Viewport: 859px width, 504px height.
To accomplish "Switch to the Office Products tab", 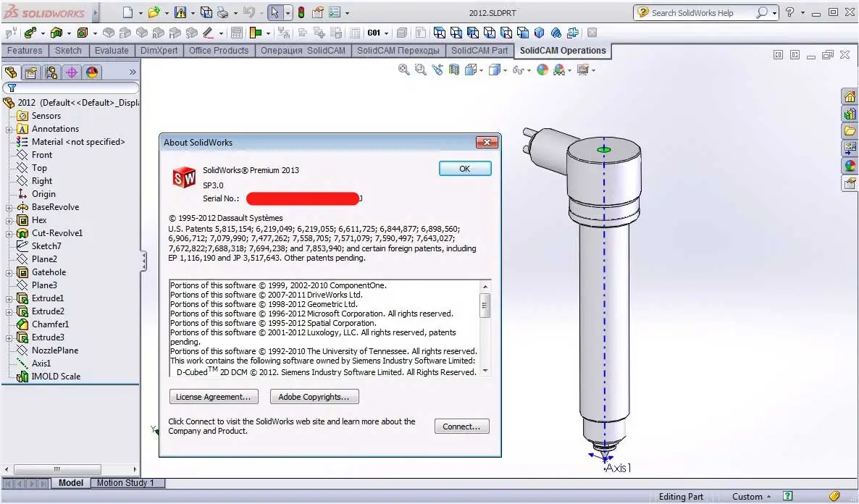I will [219, 51].
